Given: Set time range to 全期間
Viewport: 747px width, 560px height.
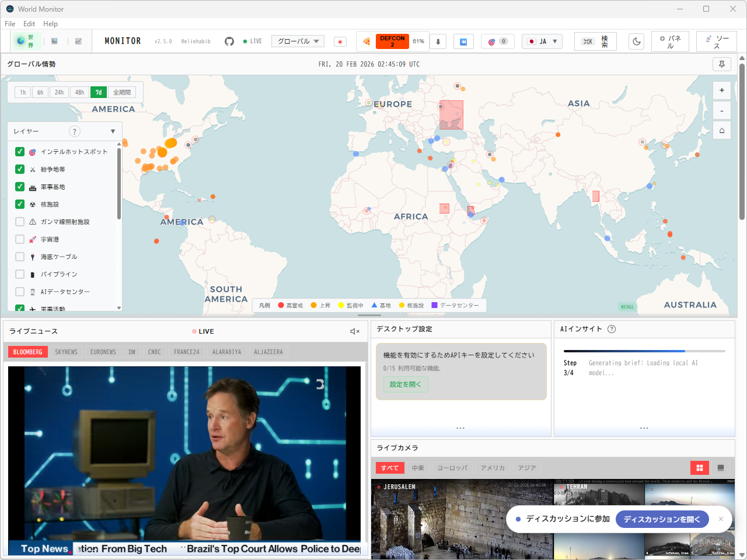Looking at the screenshot, I should click(122, 92).
